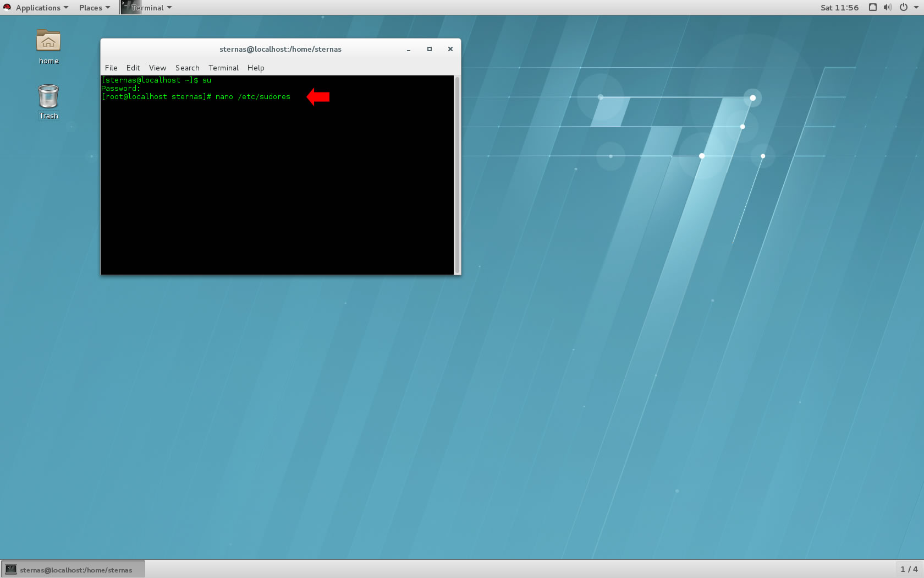Image resolution: width=924 pixels, height=578 pixels.
Task: Select the terminal entry in bottom taskbar
Action: click(x=73, y=570)
